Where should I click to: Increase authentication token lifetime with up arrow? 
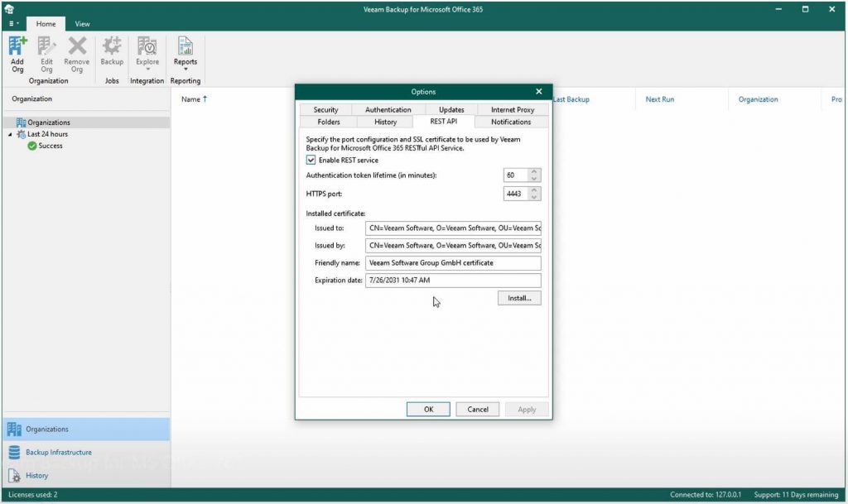click(x=534, y=171)
